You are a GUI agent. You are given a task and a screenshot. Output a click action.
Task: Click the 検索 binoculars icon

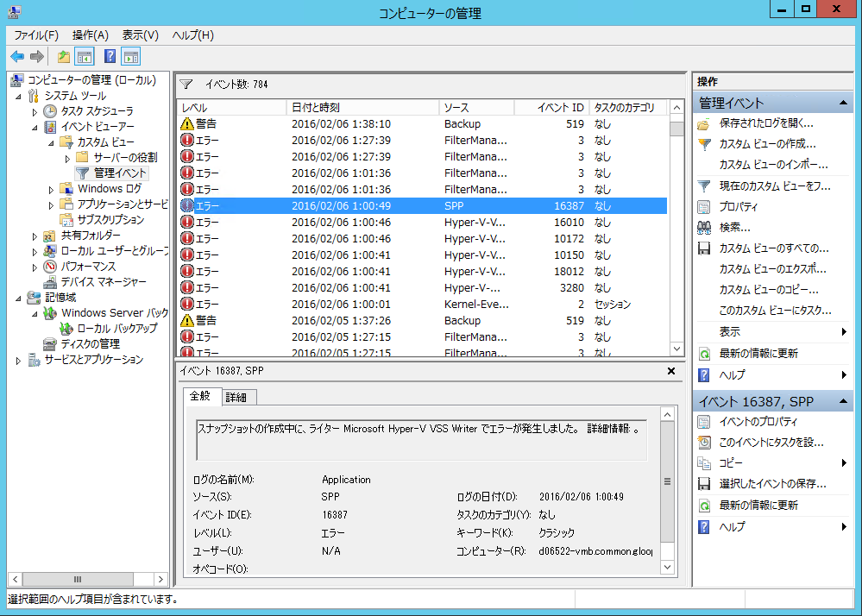(x=704, y=228)
